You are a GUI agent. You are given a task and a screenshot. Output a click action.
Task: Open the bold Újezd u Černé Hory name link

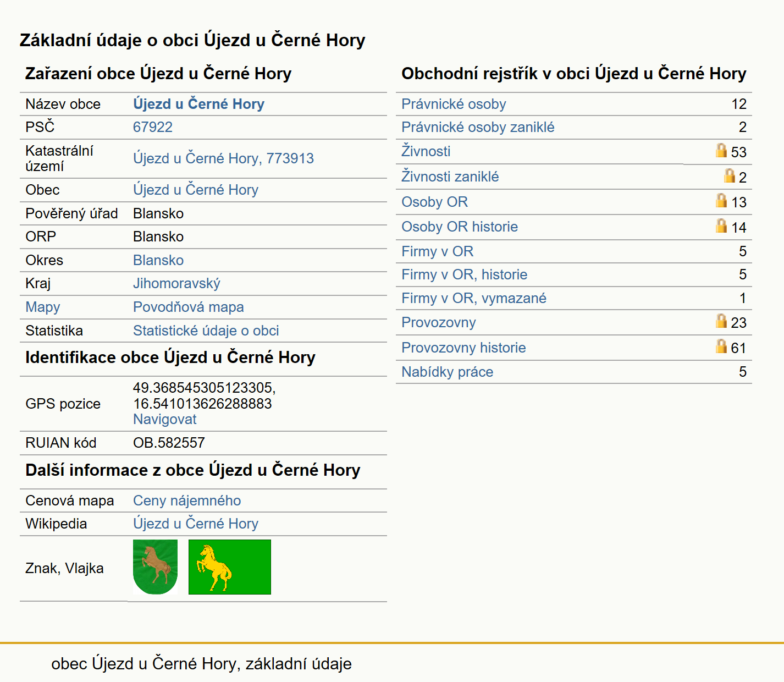198,104
